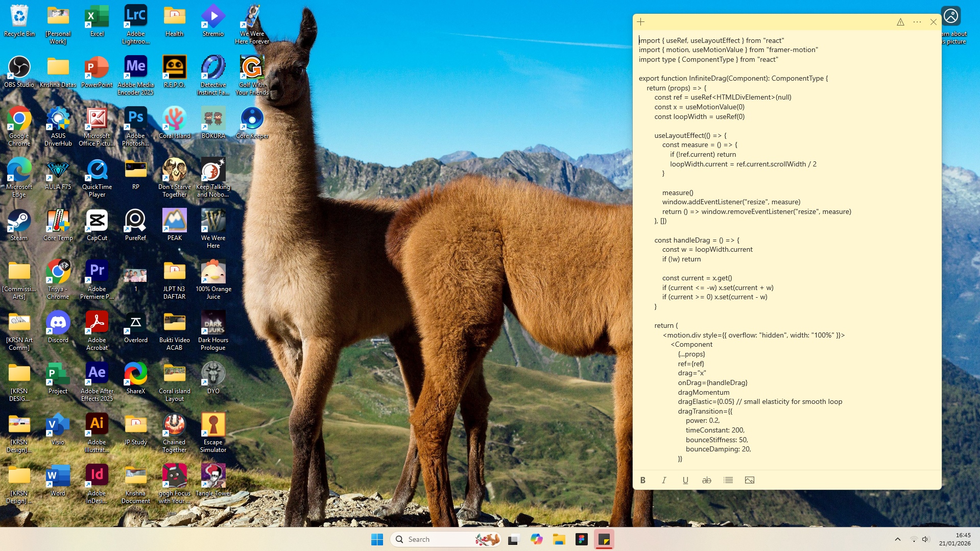Screen dimensions: 980x551
Task: Create a new note with the plus button
Action: (x=641, y=22)
